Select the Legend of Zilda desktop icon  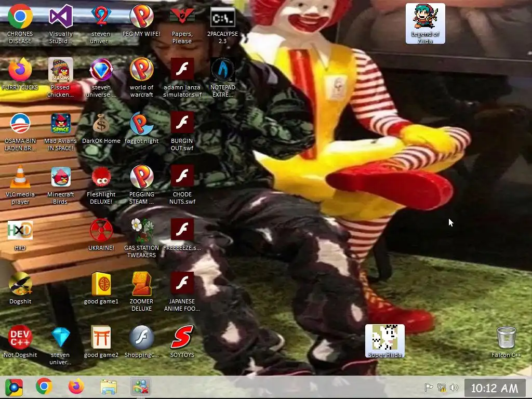click(425, 24)
